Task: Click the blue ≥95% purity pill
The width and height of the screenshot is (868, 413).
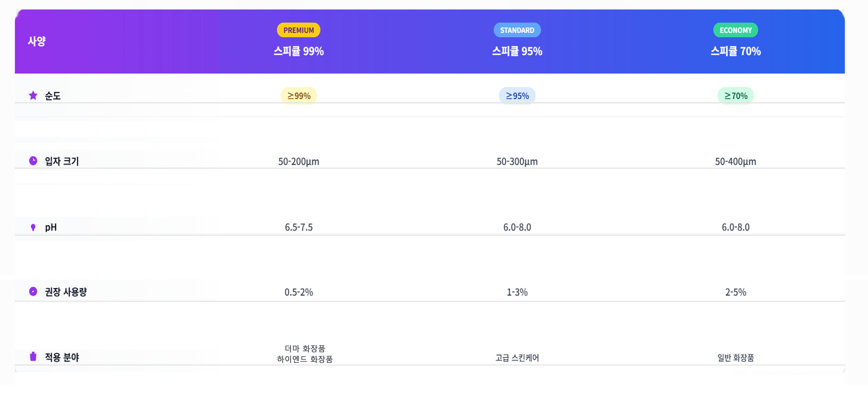Action: pos(517,96)
